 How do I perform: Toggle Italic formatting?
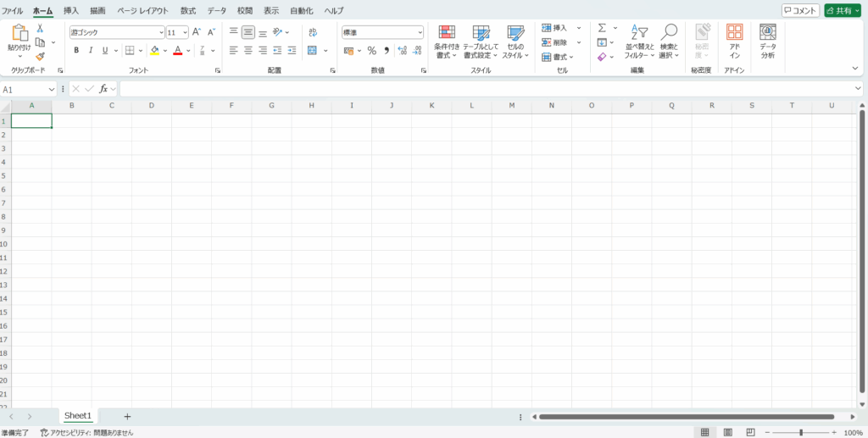pyautogui.click(x=91, y=50)
